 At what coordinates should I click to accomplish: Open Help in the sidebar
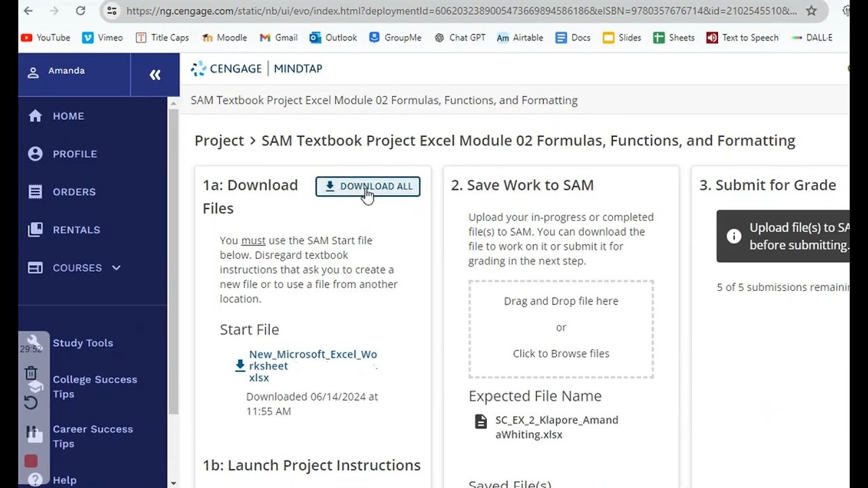(64, 480)
